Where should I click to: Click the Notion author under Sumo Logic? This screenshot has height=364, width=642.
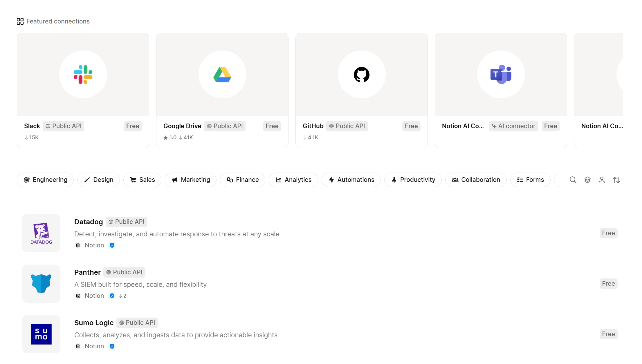tap(90, 346)
